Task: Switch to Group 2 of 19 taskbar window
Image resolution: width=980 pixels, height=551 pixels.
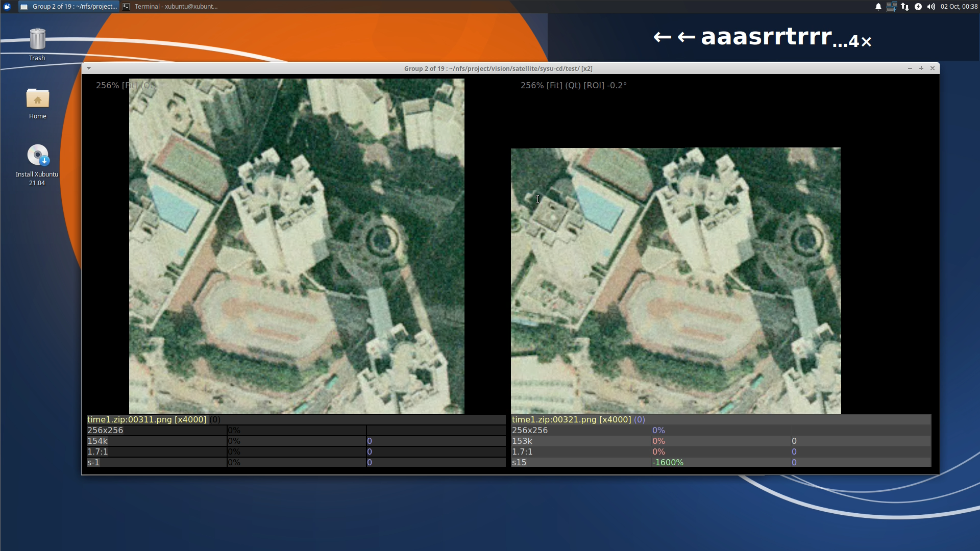Action: [69, 7]
